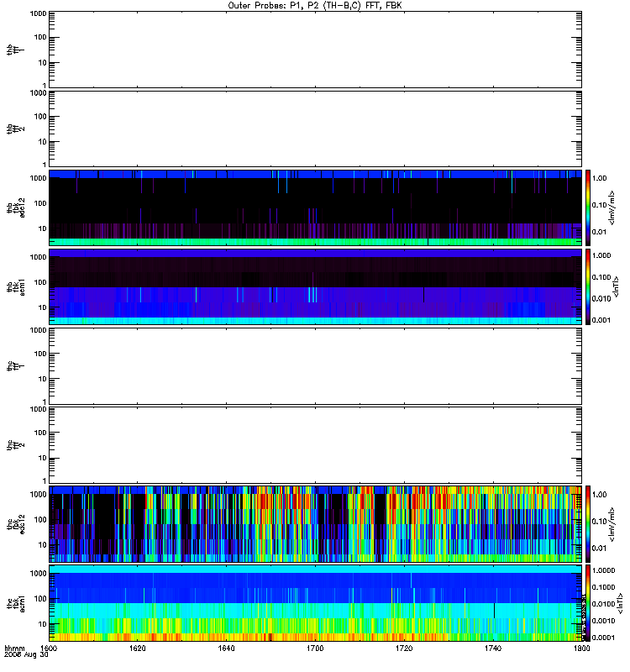The image size is (630, 672).
Task: Select the 'thb fbk scm1' axis label
Action: pyautogui.click(x=16, y=286)
